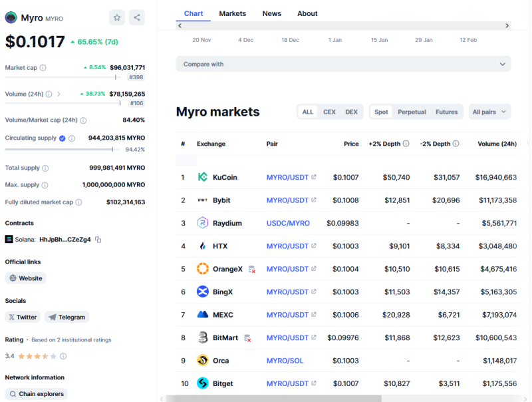Open Max. supply info icon
Image resolution: width=532 pixels, height=402 pixels.
click(x=45, y=185)
